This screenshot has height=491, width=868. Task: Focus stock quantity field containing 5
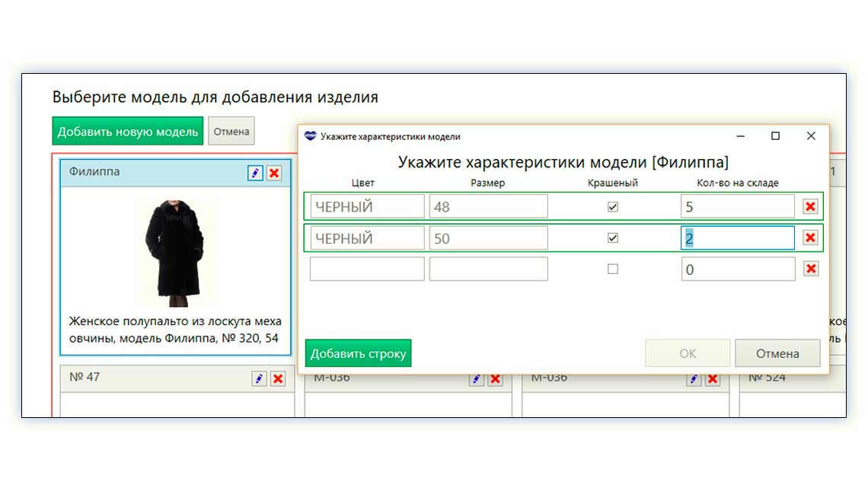738,206
